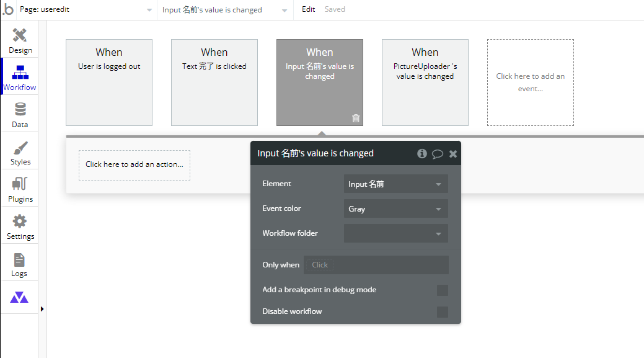Open the workflow selector dropdown in top bar
Screen dimensions: 644x358
click(224, 10)
